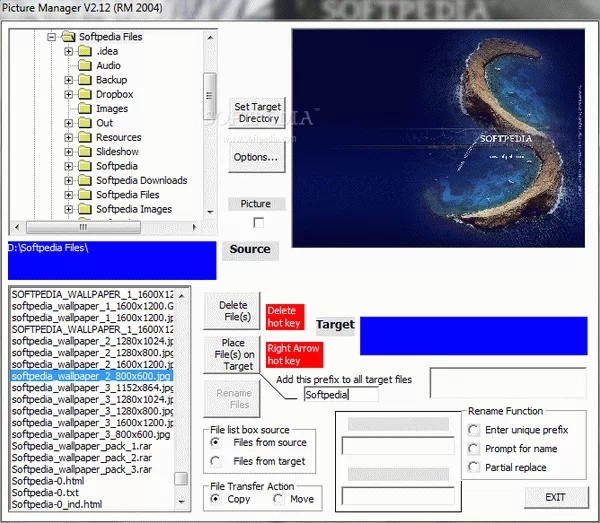
Task: Click the Set Target Directory button
Action: (257, 113)
